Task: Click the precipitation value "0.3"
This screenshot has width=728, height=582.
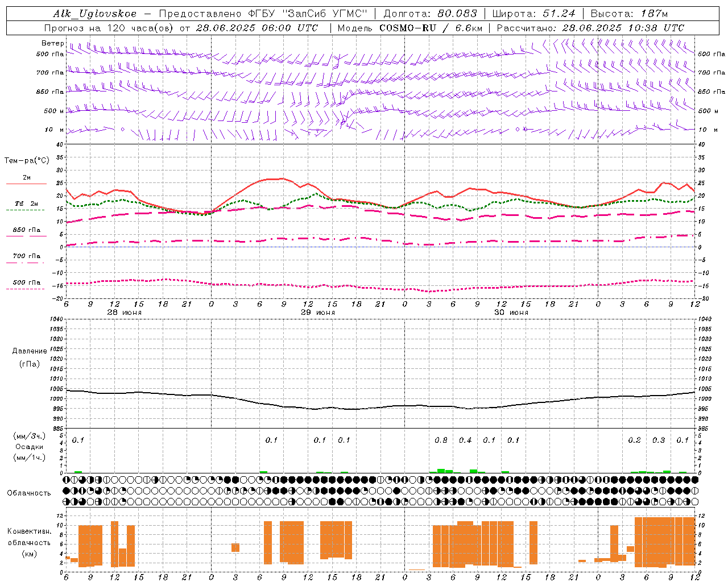Action: tap(659, 440)
